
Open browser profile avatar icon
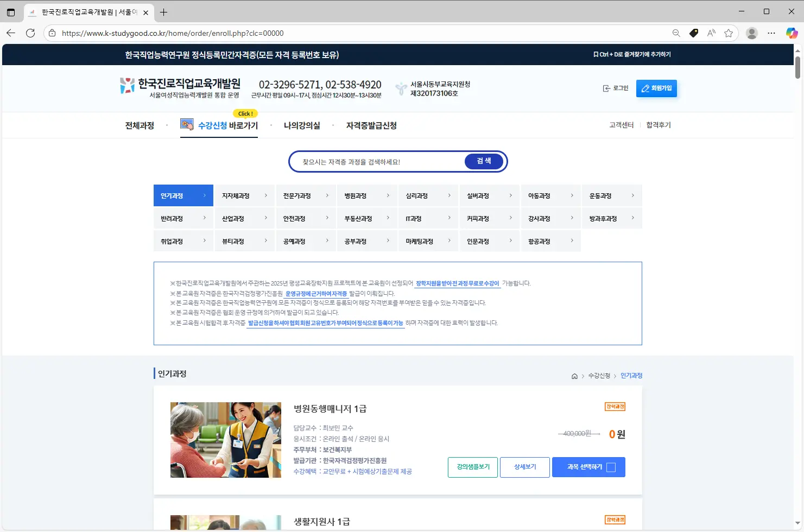pos(752,33)
